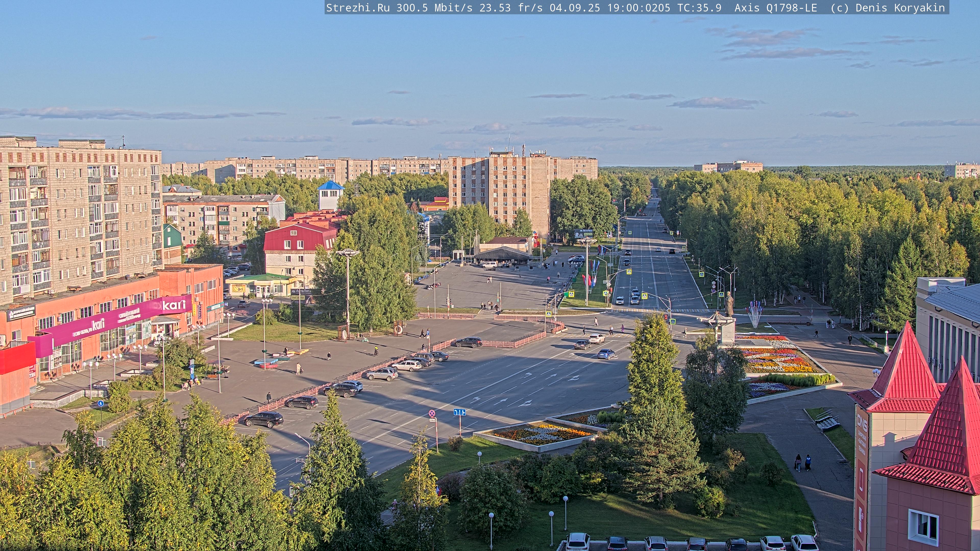980x551 pixels.
Task: Select the "TC:35.9" temperature reading
Action: [699, 8]
